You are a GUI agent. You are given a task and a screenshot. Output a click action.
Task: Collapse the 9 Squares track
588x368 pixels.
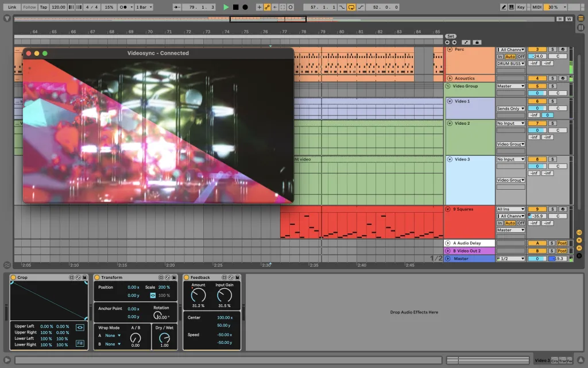(x=449, y=209)
